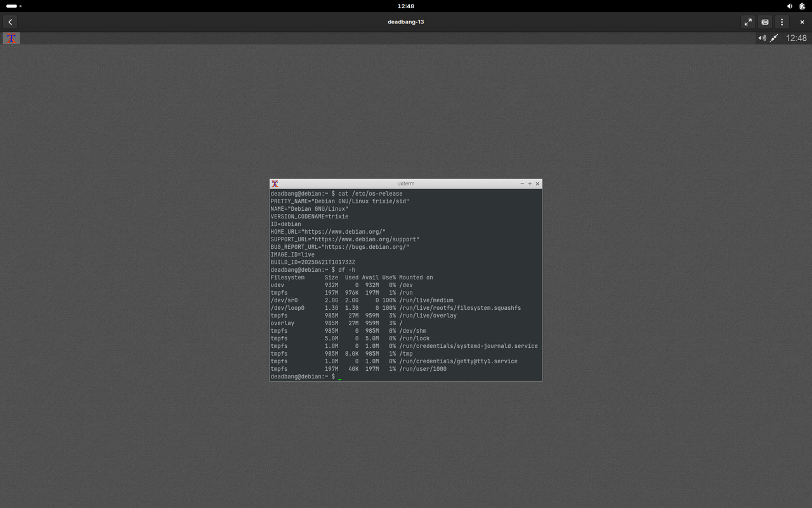
Task: Click the guest panel clock 12:48
Action: click(x=796, y=38)
